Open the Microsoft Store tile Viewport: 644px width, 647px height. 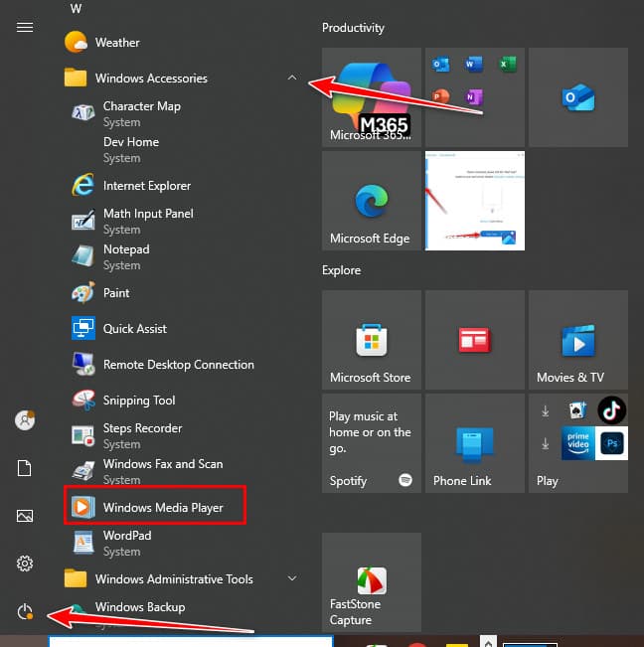[x=372, y=340]
